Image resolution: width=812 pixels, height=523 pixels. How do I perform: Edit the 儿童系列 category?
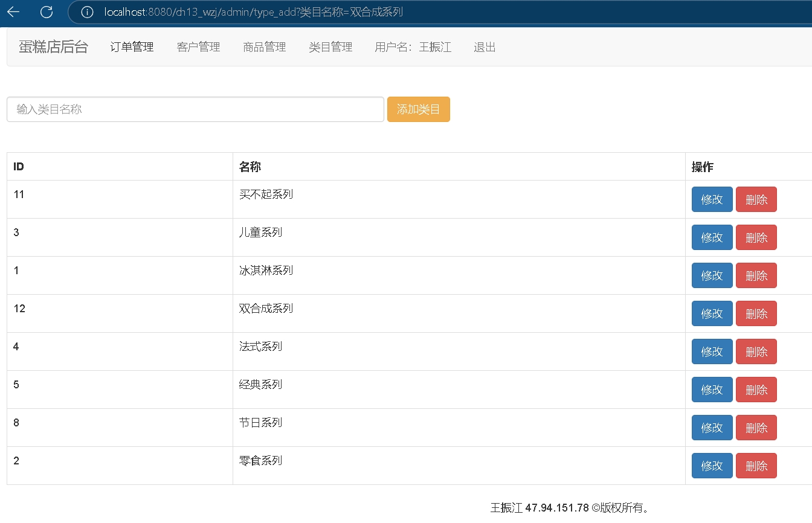712,237
